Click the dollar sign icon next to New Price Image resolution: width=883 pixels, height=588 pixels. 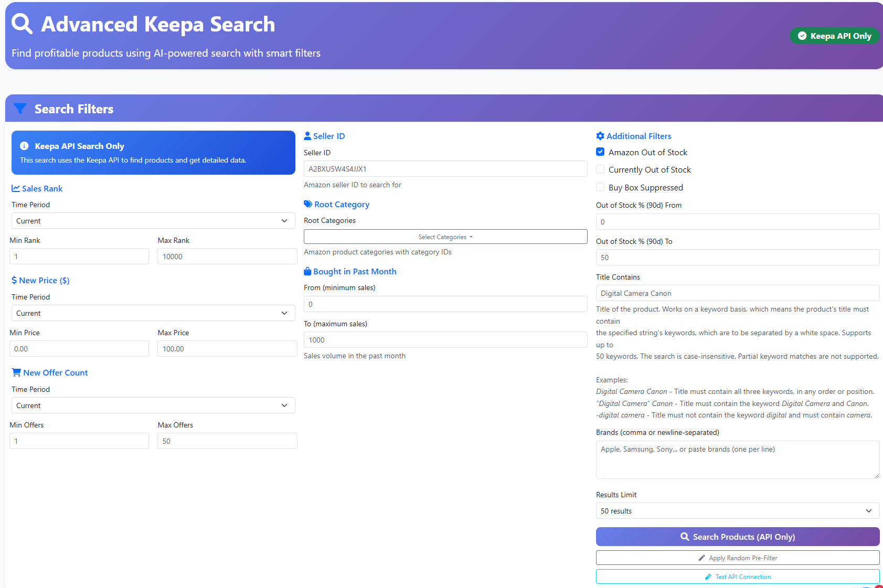pyautogui.click(x=14, y=280)
